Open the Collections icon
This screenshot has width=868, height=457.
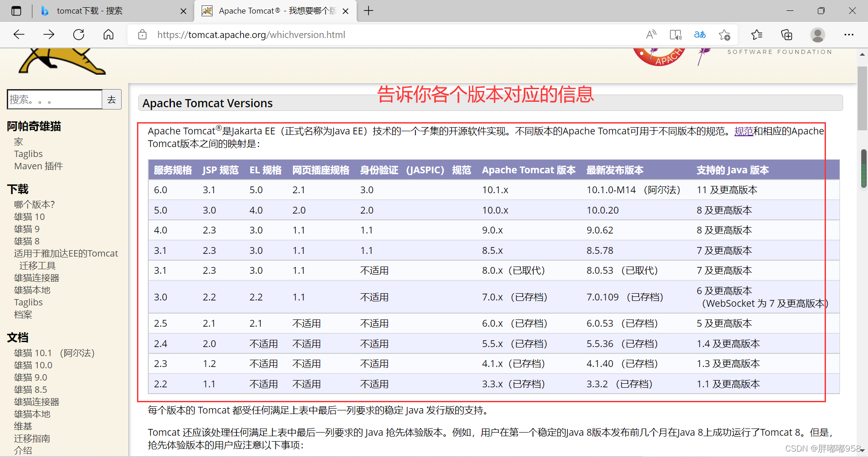[787, 34]
